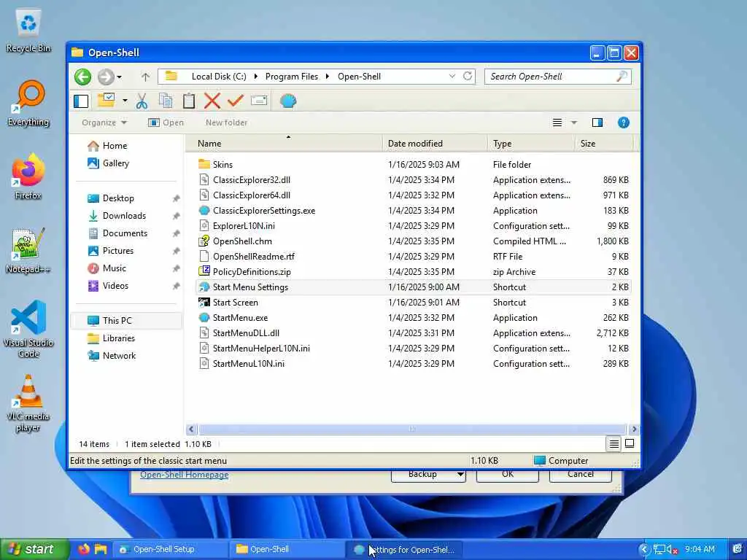Go back with the green Back arrow
Image resolution: width=747 pixels, height=560 pixels.
[x=83, y=77]
